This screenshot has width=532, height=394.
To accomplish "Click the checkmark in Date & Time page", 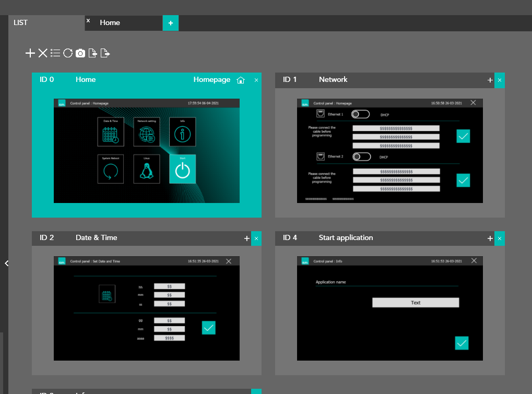I will 208,328.
